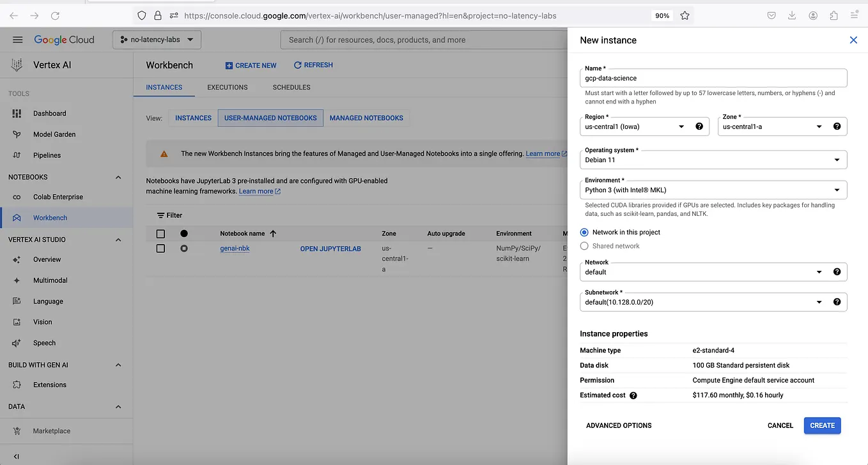Click CREATE to launch the instance
The height and width of the screenshot is (465, 868).
click(x=822, y=425)
